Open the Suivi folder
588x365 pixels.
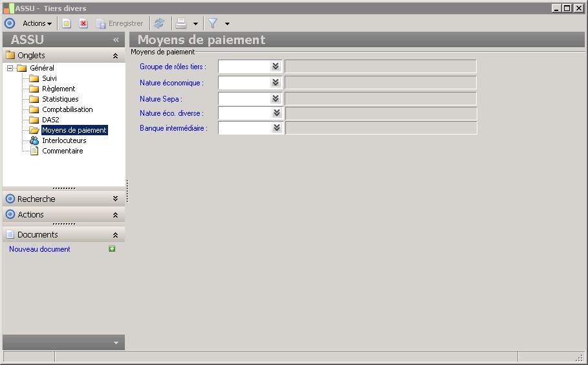coord(49,78)
